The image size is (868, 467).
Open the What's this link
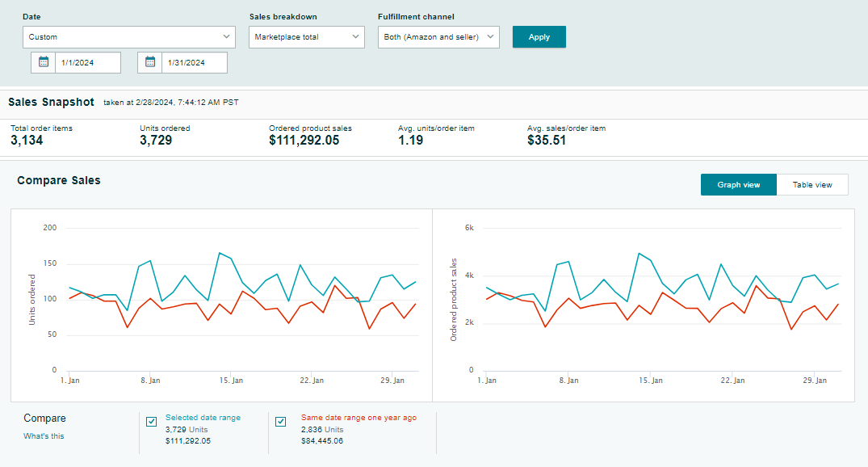[x=44, y=436]
